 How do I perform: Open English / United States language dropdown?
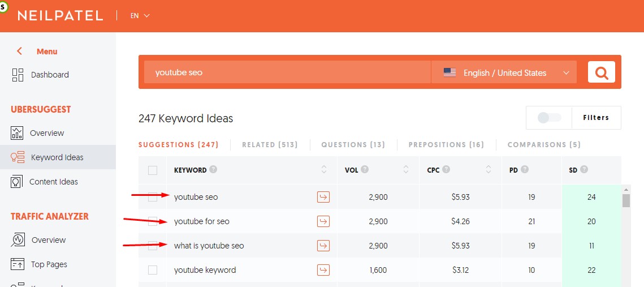[x=504, y=72]
